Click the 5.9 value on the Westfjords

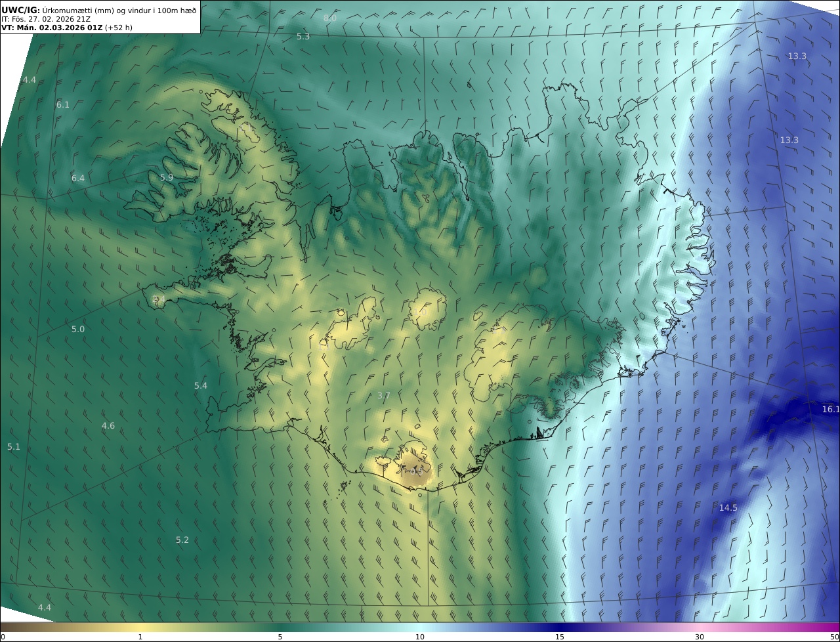click(x=167, y=177)
